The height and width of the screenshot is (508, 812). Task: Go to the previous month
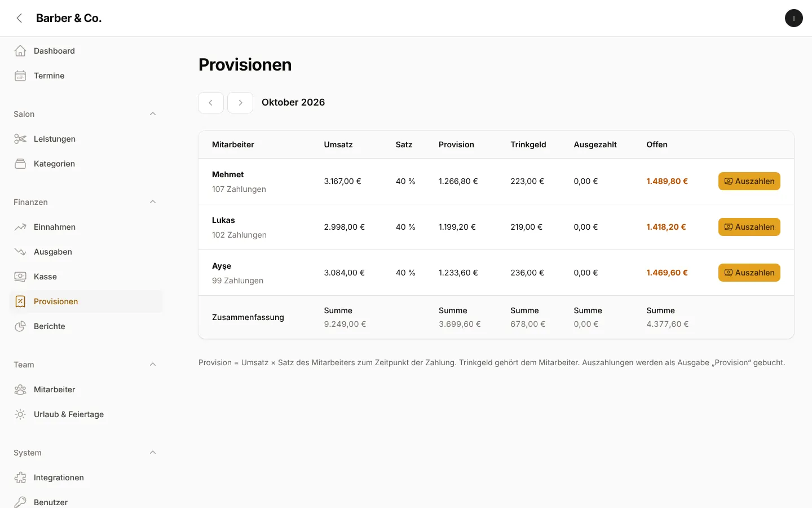(211, 103)
